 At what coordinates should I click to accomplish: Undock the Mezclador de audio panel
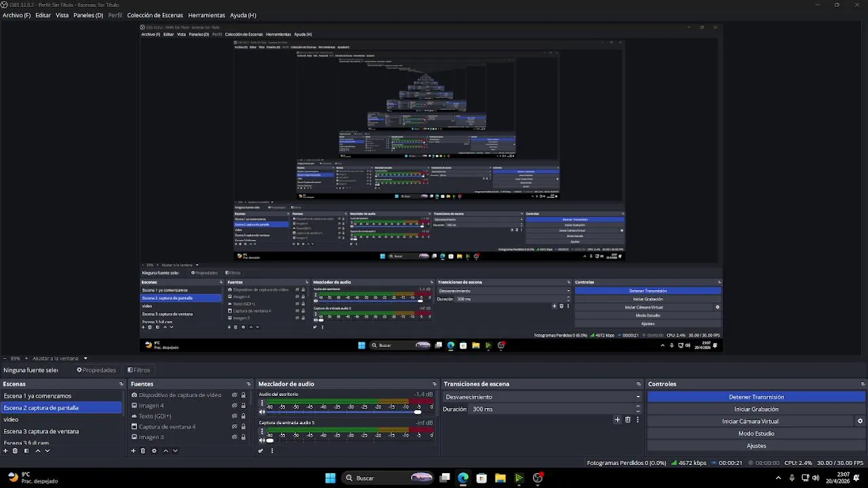[x=435, y=384]
